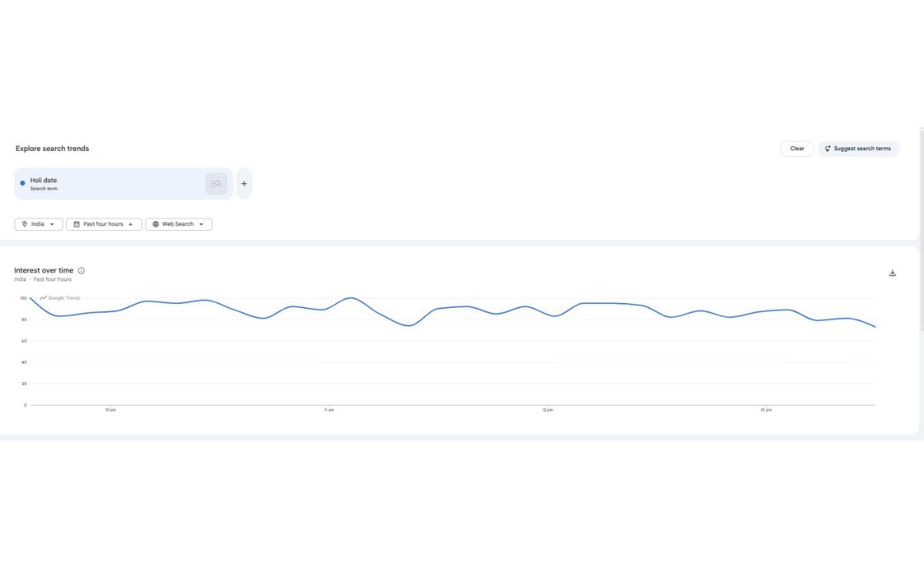Add a comparison term with plus icon

point(244,184)
